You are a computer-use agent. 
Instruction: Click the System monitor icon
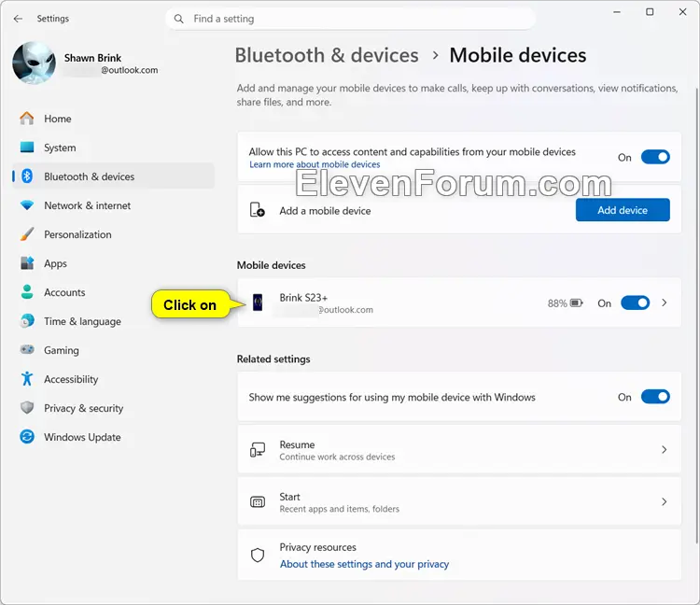click(x=27, y=148)
